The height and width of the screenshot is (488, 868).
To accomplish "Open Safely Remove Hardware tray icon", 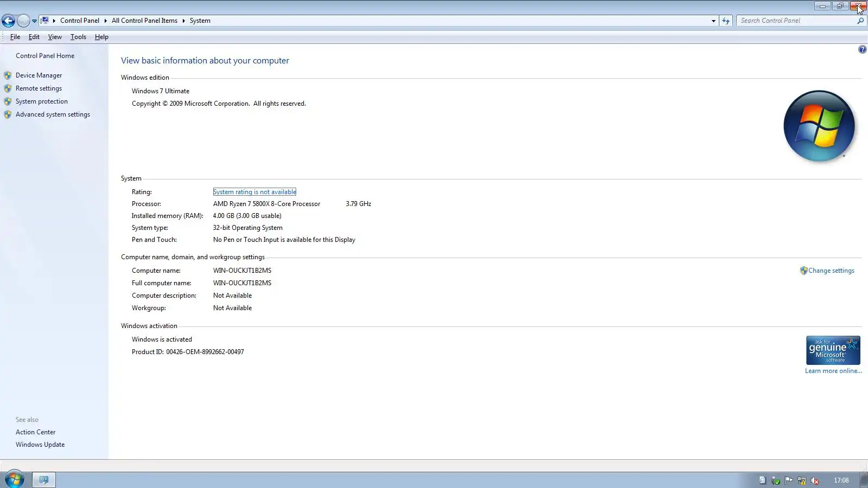I will (x=776, y=480).
